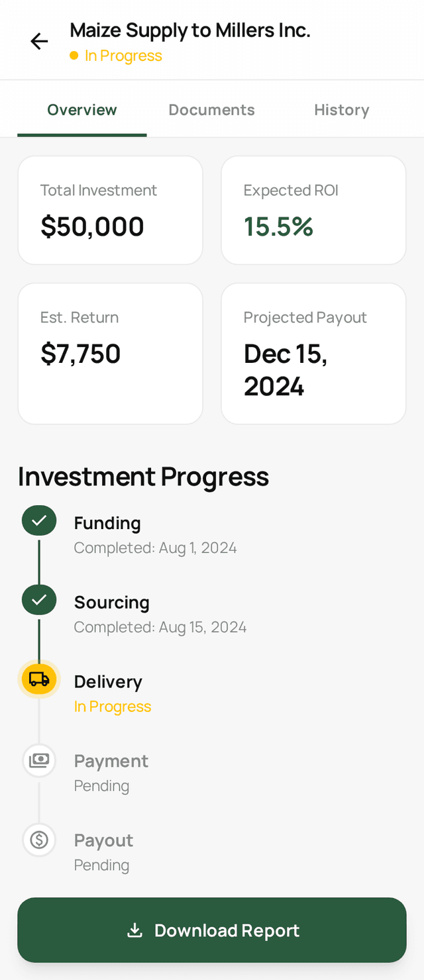The height and width of the screenshot is (980, 424).
Task: Click the Delivery In Progress status text
Action: pos(113,707)
